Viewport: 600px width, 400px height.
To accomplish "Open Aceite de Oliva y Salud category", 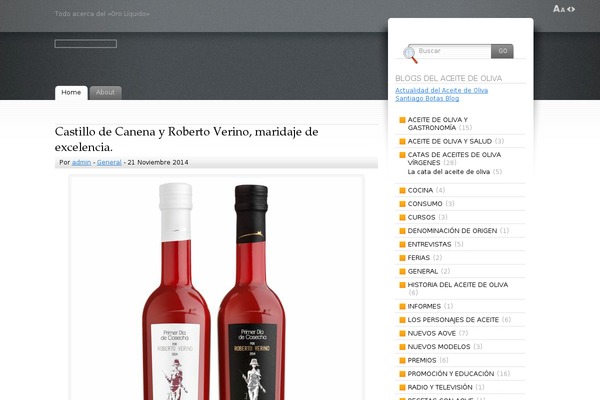I will point(450,141).
